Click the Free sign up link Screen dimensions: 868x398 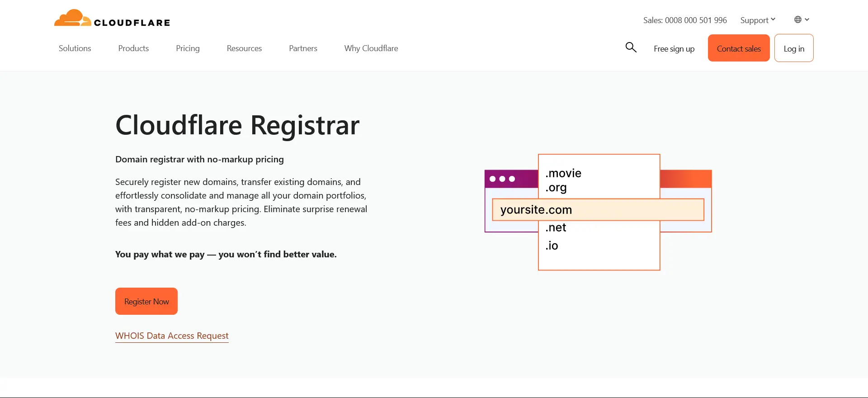click(674, 49)
